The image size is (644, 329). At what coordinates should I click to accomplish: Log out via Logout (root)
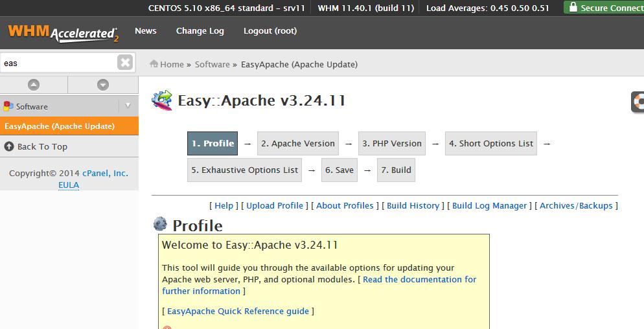point(270,31)
